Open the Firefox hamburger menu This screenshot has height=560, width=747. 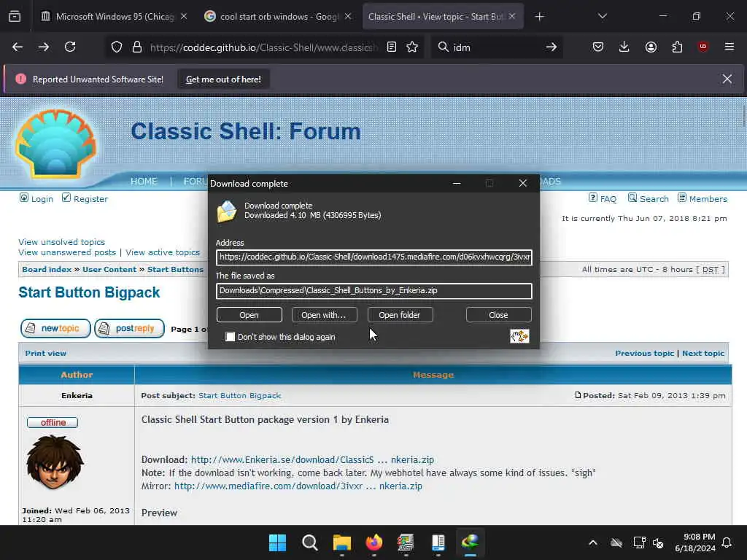click(729, 47)
